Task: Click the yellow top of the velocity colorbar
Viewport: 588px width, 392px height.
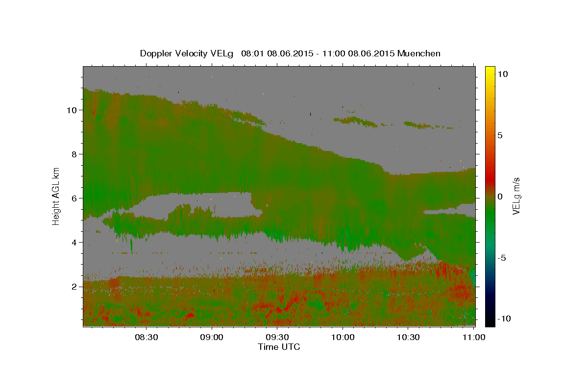Action: click(490, 70)
